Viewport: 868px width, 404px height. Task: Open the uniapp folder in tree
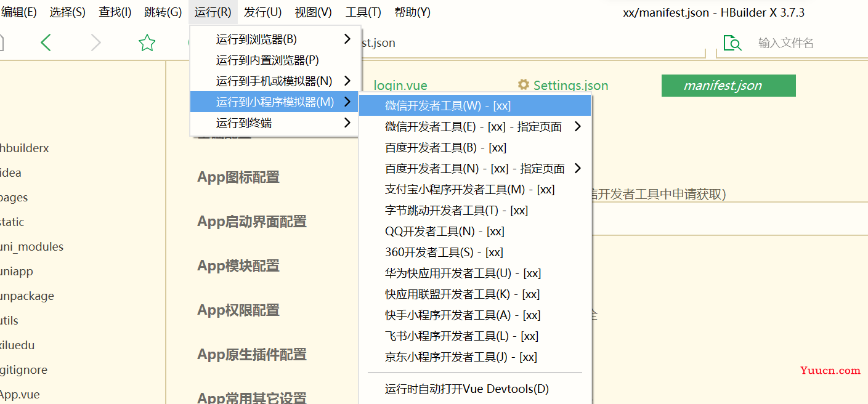[x=17, y=272]
